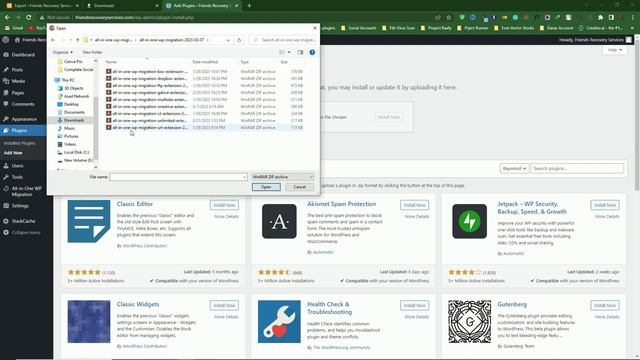Image resolution: width=640 pixels, height=360 pixels.
Task: Select the unlimited-extension zip file
Action: [204, 121]
